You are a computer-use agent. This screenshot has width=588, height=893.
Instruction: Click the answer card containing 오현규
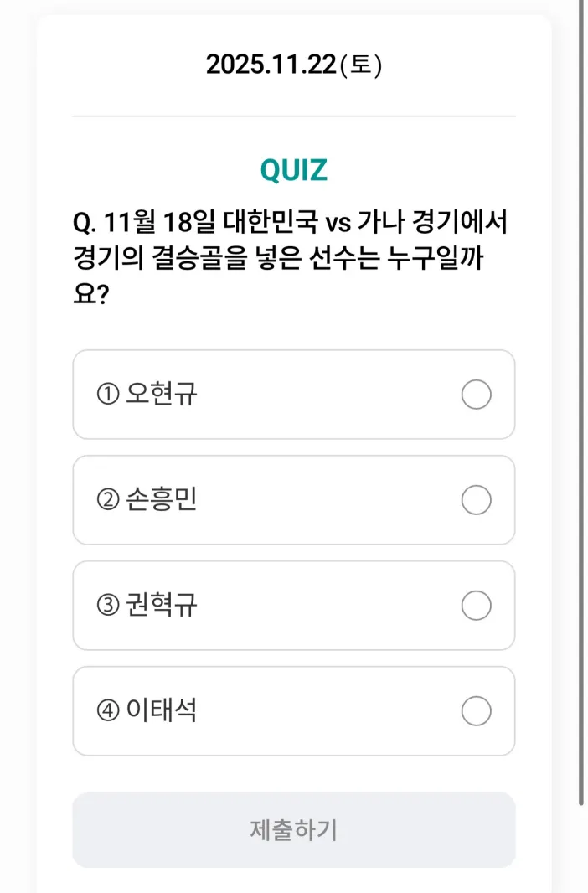tap(293, 395)
